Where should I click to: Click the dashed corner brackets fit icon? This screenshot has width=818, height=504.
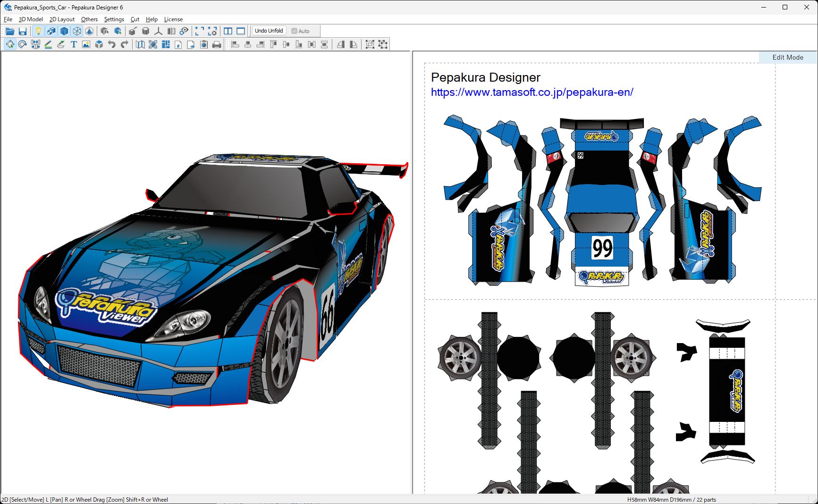point(200,31)
